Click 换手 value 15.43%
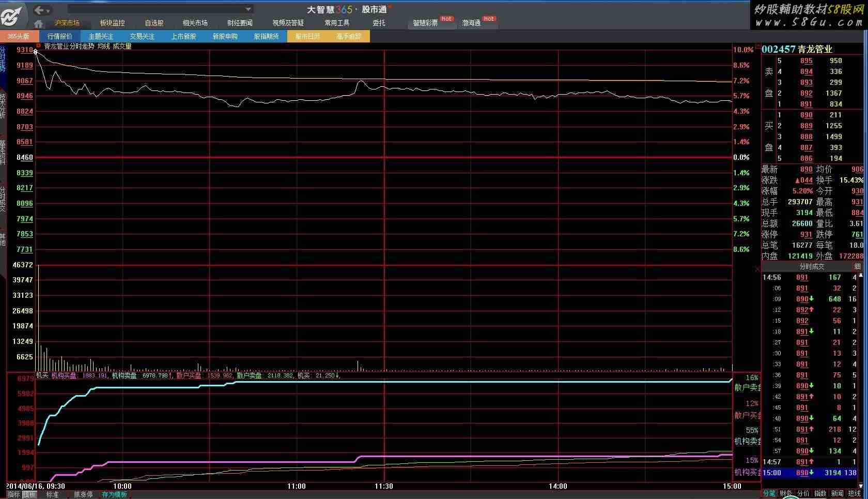Viewport: 868px width, 499px height. (851, 180)
